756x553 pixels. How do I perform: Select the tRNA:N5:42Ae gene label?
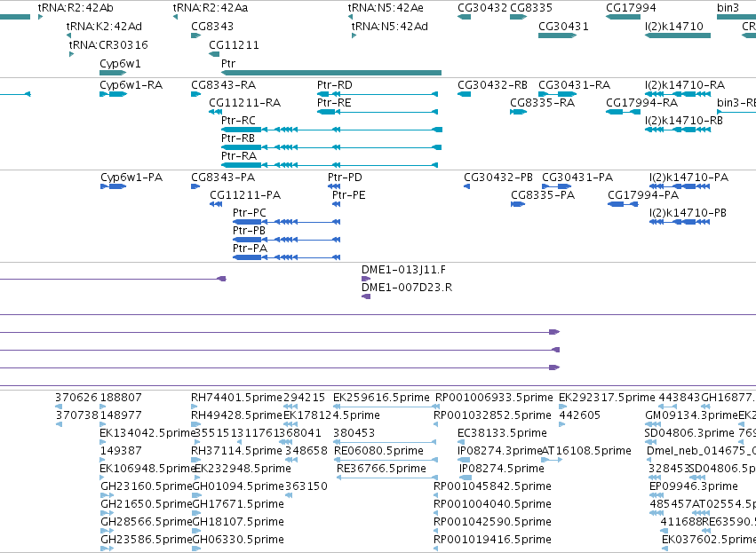[x=386, y=8]
